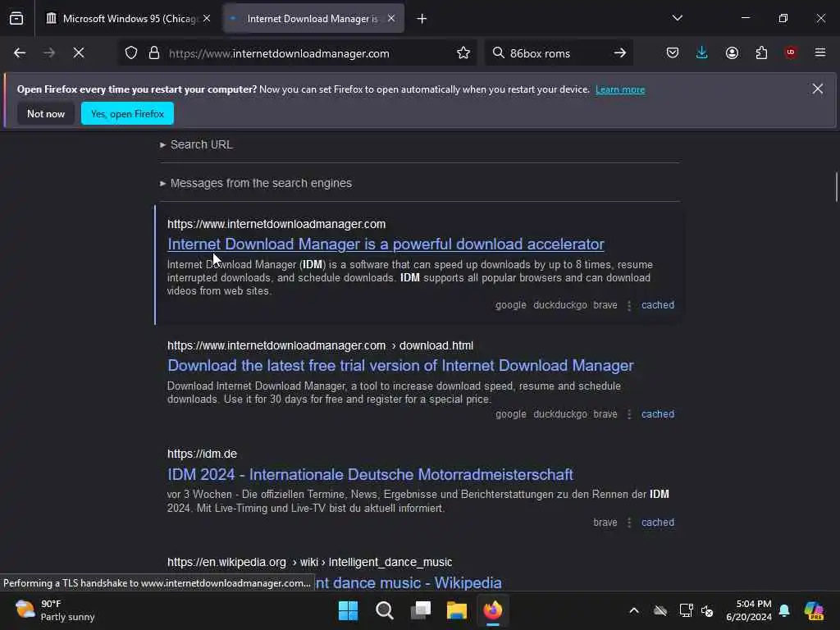
Task: Open the list all tabs dropdown
Action: click(x=678, y=18)
